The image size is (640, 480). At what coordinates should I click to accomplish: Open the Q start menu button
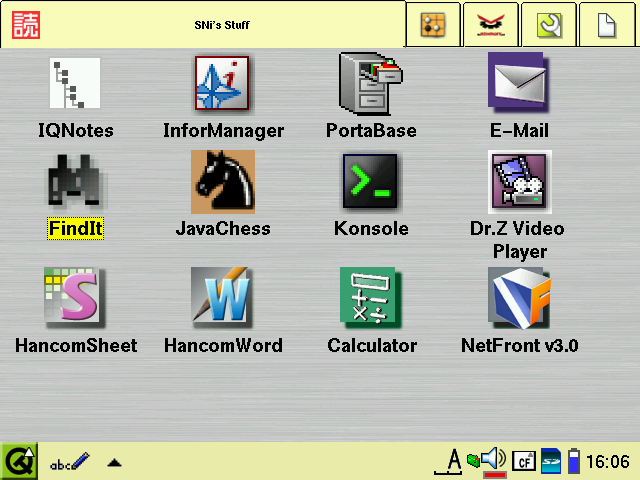19,462
